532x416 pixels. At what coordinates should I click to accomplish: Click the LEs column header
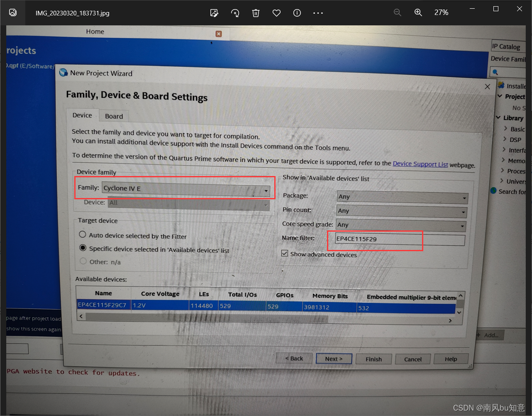[x=204, y=294]
